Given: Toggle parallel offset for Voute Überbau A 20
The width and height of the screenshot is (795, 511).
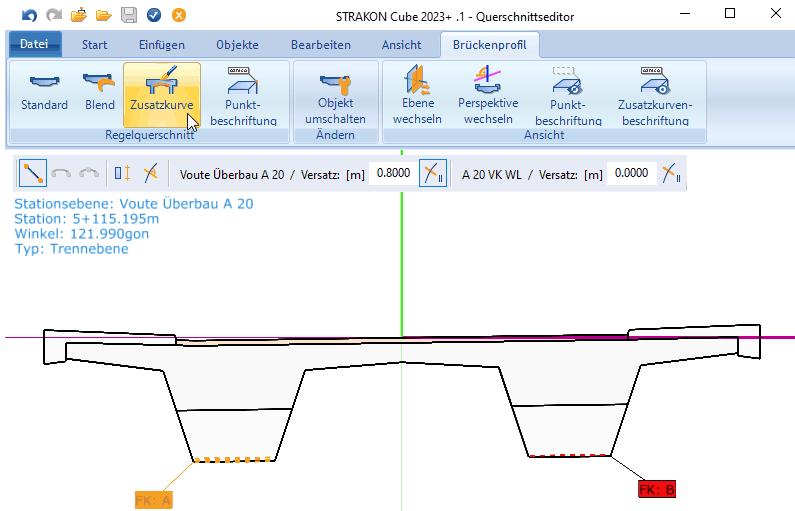Looking at the screenshot, I should click(433, 173).
